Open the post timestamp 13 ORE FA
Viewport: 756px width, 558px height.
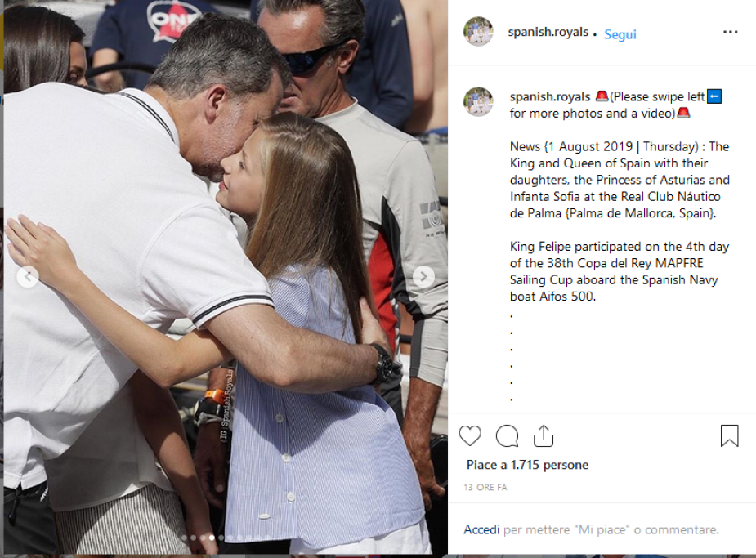(x=485, y=487)
